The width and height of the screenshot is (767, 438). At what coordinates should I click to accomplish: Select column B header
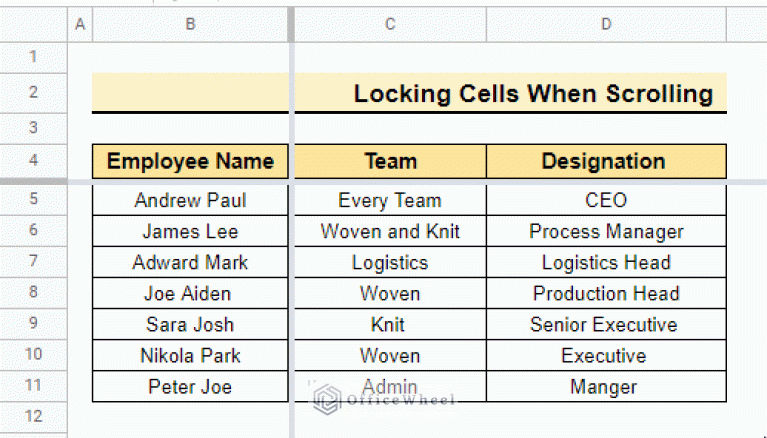[x=190, y=24]
